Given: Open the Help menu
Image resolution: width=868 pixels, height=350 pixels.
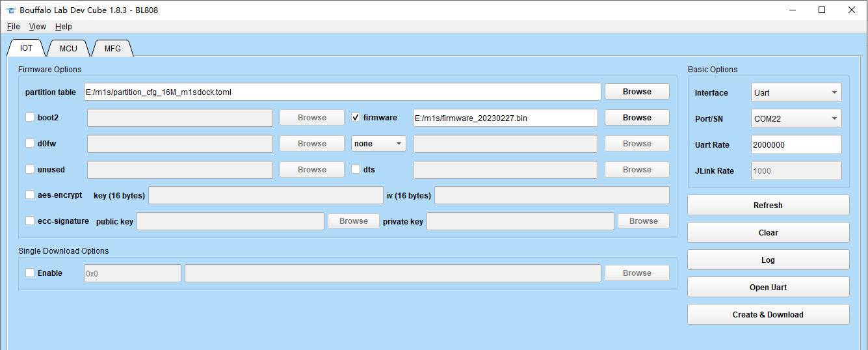Looking at the screenshot, I should pos(64,27).
